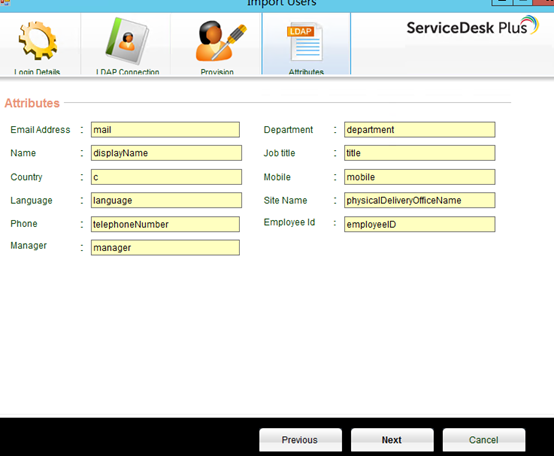
Task: Click the Phone field with telephoneNumber
Action: pos(165,224)
